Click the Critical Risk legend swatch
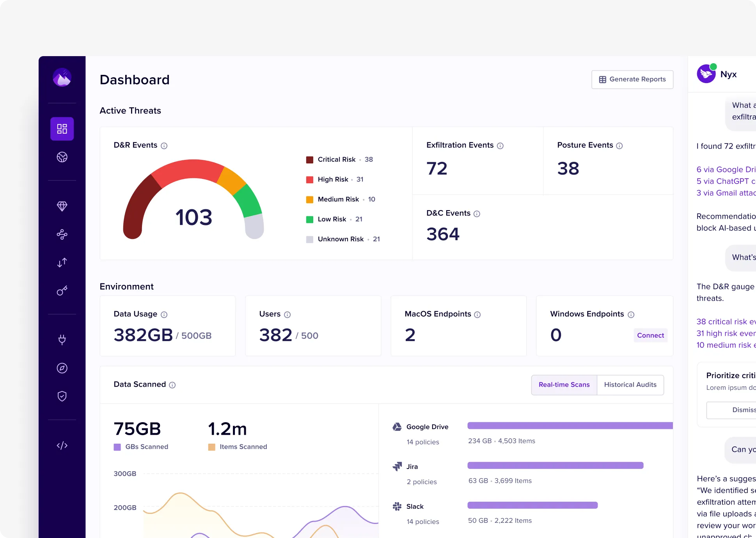Screen dimensions: 756x538 click(x=310, y=160)
